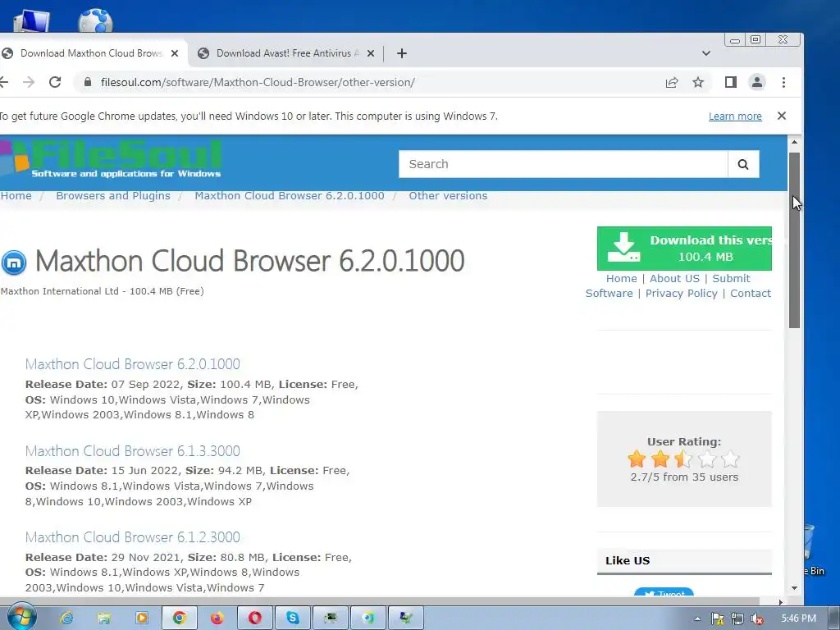Open the Contact link
Screen dimensions: 840x630
[x=751, y=293]
